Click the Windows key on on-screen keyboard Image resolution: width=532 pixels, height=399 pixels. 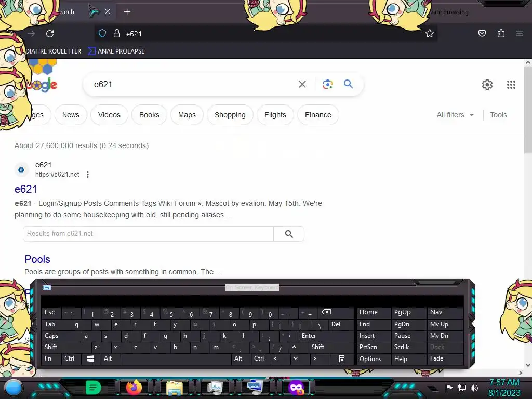click(90, 358)
